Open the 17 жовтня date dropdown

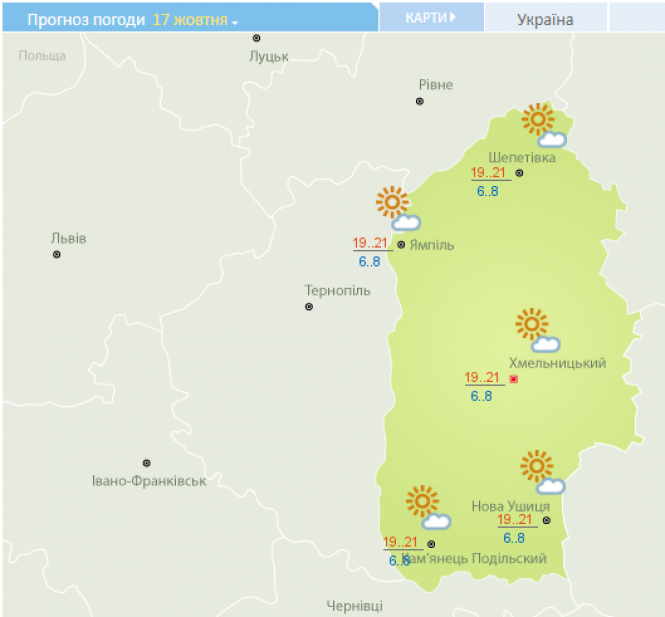point(196,20)
